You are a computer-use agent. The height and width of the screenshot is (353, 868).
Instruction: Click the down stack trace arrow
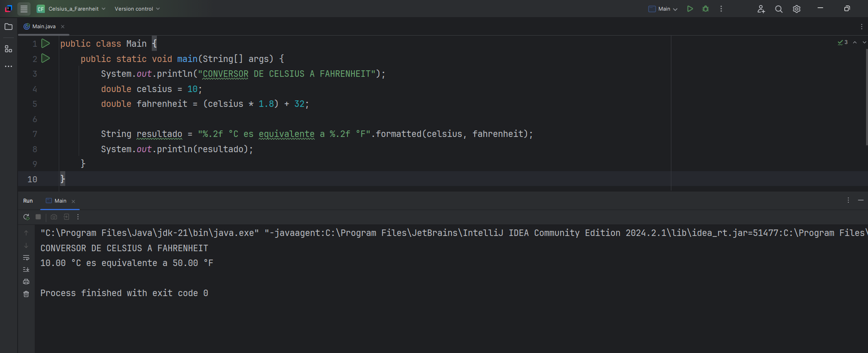pyautogui.click(x=26, y=245)
